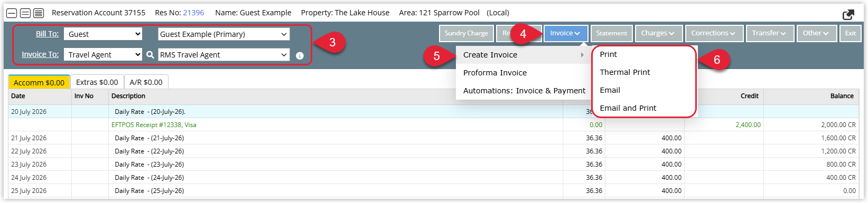The height and width of the screenshot is (203, 868).
Task: Click the two-line view icon
Action: click(25, 13)
